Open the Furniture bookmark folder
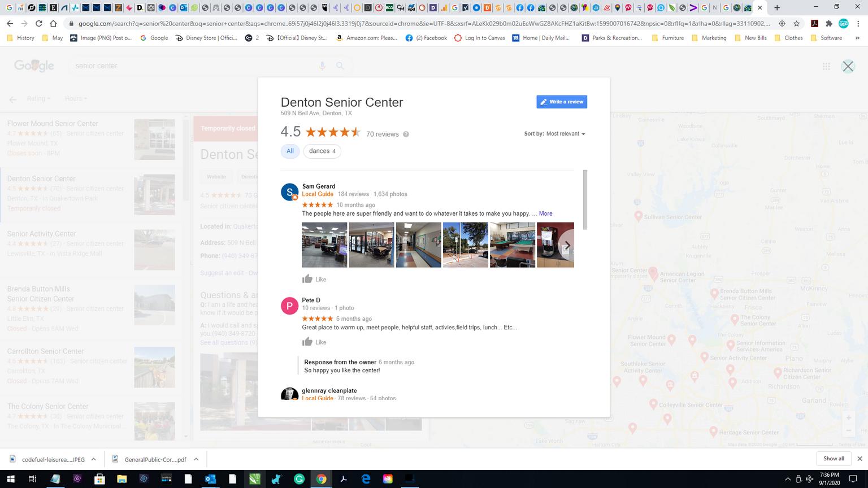This screenshot has height=488, width=868. [667, 38]
